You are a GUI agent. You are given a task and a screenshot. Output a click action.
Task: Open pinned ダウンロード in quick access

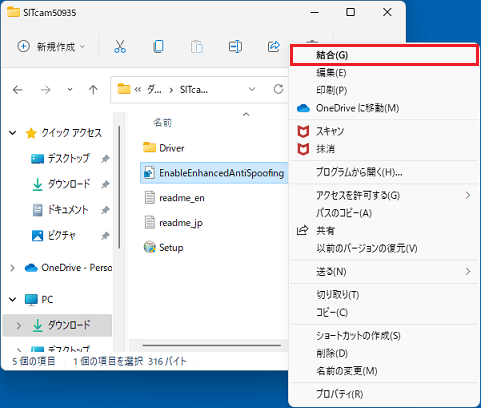[x=62, y=184]
